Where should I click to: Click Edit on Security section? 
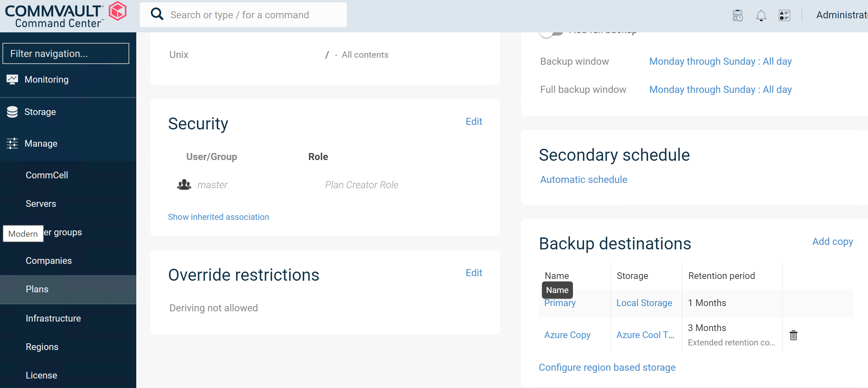(x=474, y=121)
